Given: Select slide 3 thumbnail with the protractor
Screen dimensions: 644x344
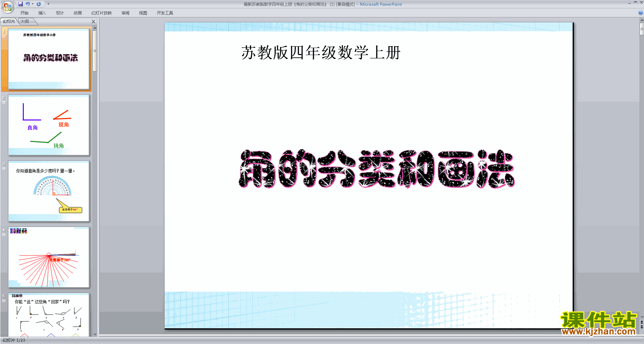Looking at the screenshot, I should pyautogui.click(x=49, y=191).
